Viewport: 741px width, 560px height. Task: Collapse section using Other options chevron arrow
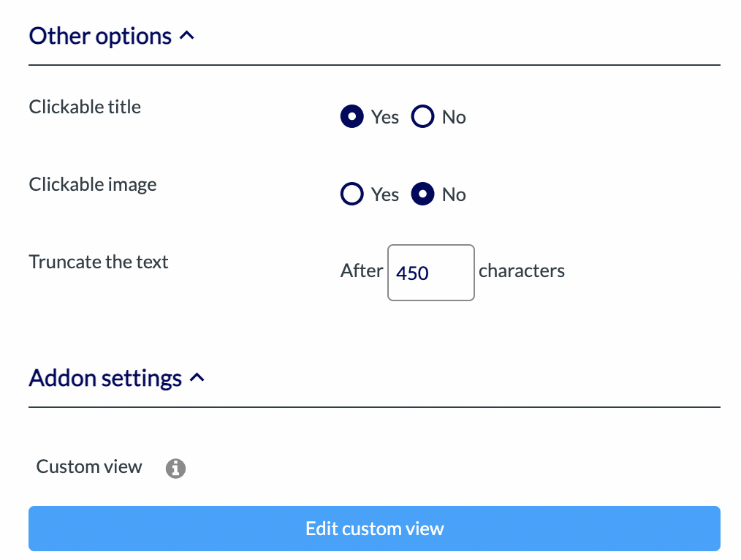pos(187,35)
